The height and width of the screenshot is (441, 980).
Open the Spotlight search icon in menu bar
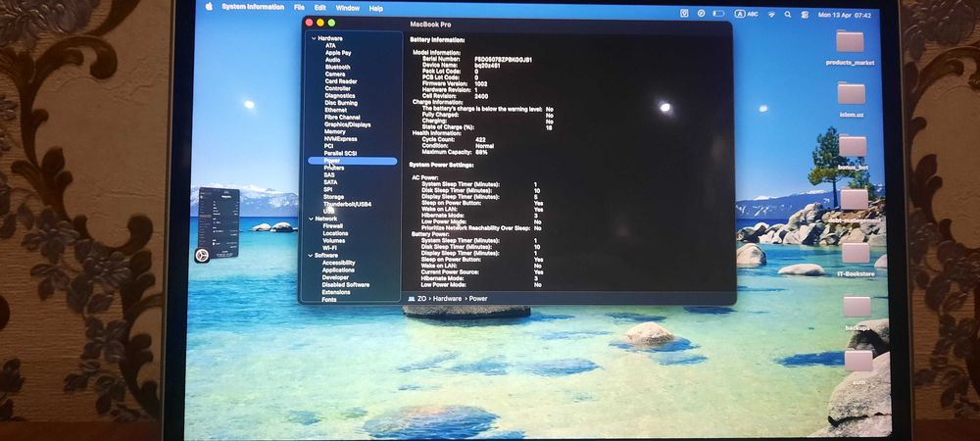point(788,14)
